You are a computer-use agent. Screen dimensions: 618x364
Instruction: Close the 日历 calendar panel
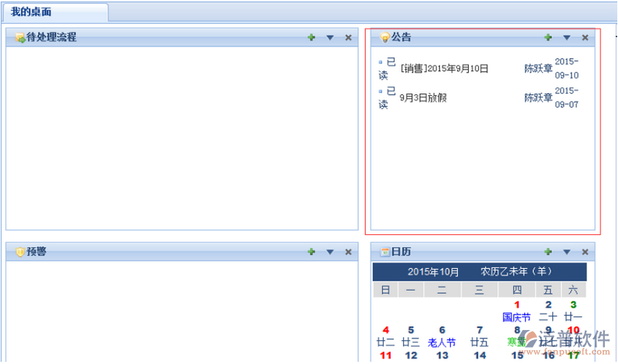click(585, 251)
